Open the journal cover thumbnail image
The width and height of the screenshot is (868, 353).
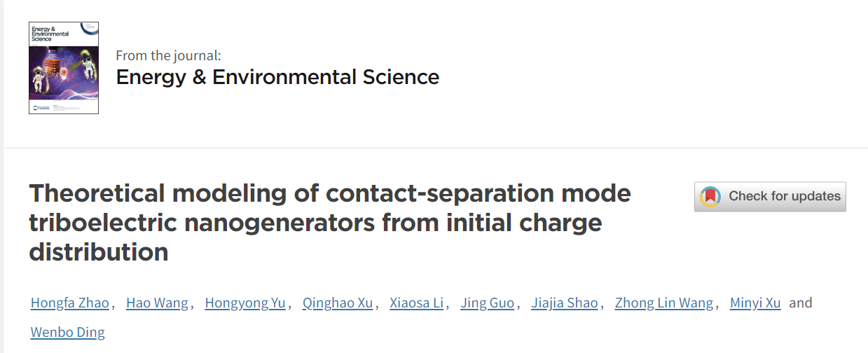point(64,68)
